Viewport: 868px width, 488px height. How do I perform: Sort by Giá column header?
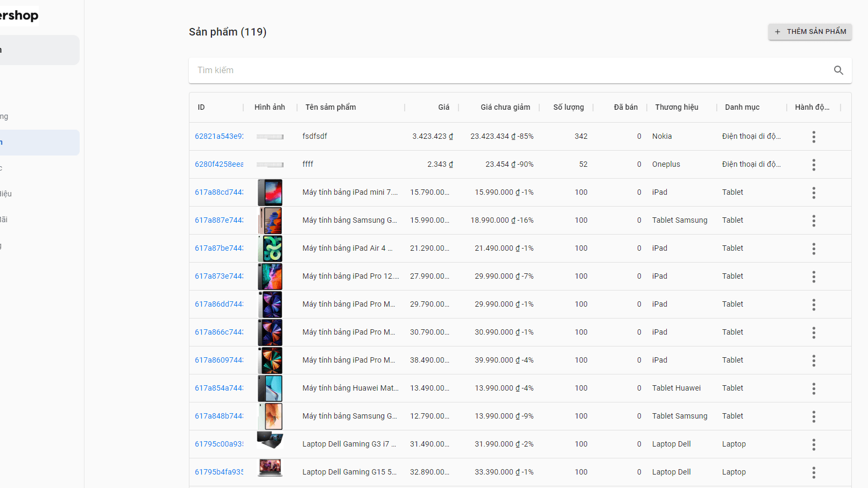[x=443, y=107]
